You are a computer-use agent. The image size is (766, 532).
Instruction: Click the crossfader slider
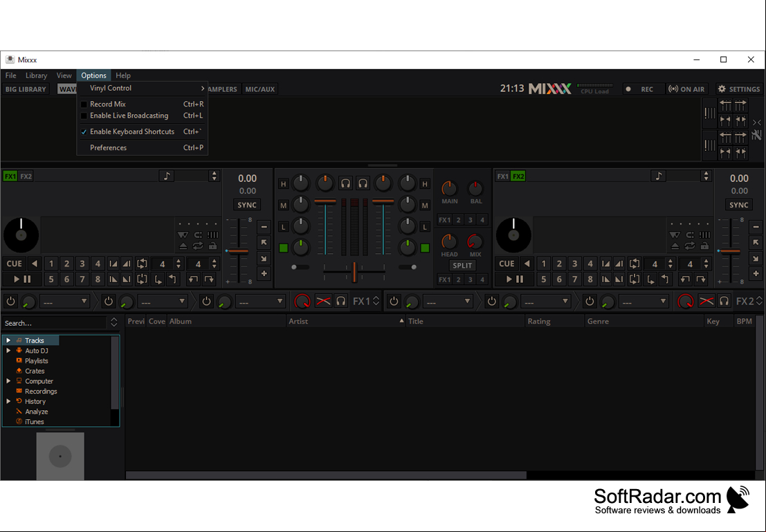click(355, 272)
